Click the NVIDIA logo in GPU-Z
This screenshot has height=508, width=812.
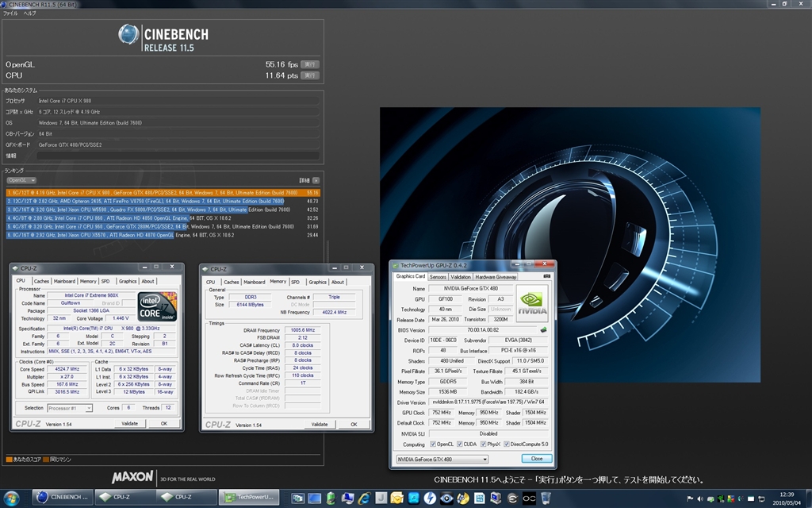click(x=532, y=302)
